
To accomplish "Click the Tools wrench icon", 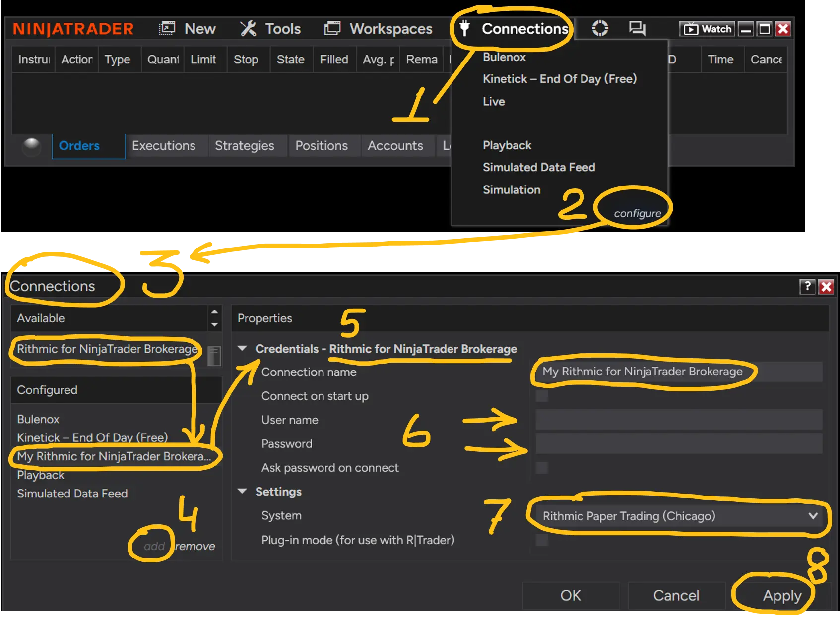I will (x=248, y=28).
